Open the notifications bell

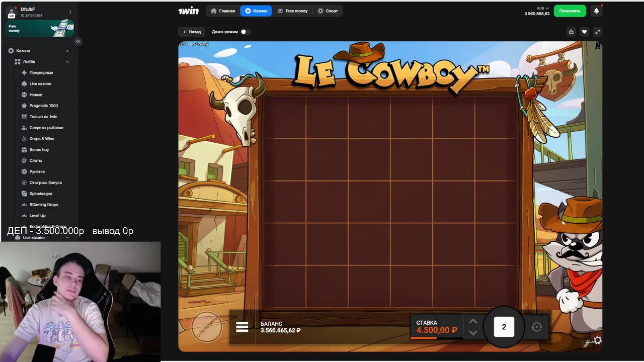click(597, 11)
